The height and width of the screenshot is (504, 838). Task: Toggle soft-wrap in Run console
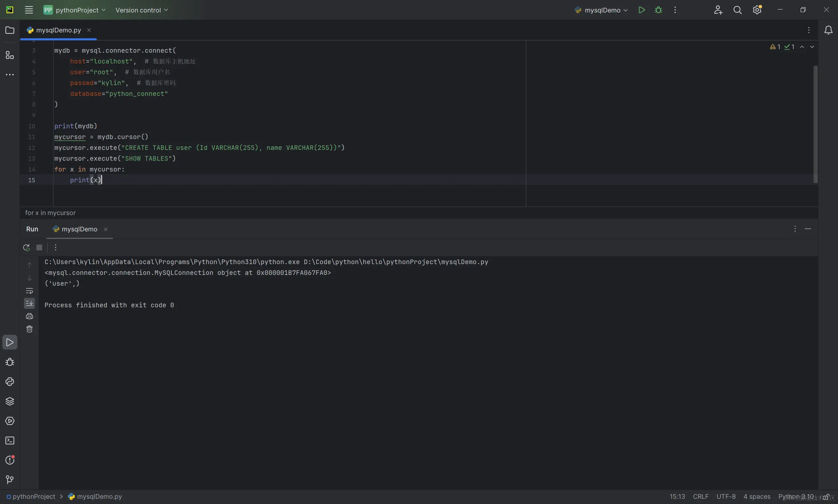[29, 291]
